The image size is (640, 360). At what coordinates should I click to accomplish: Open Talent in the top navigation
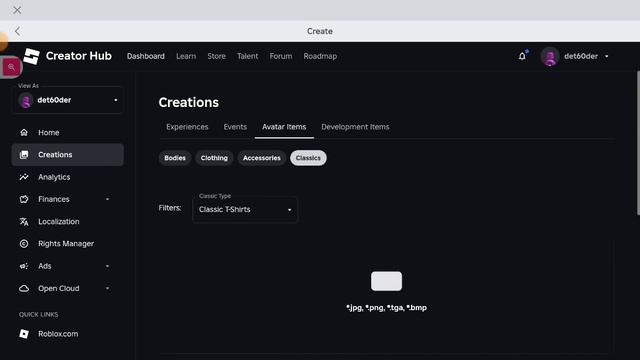247,56
